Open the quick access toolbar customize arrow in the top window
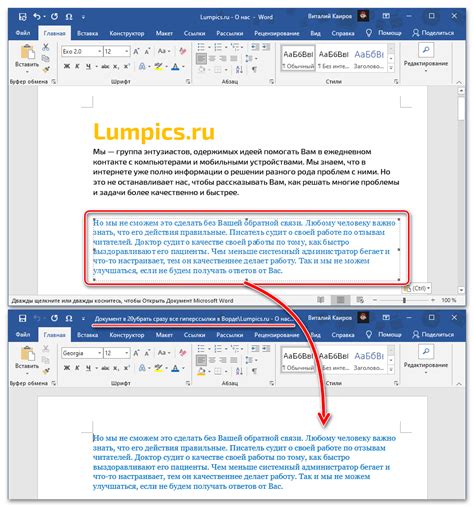The height and width of the screenshot is (507, 474). [83, 17]
